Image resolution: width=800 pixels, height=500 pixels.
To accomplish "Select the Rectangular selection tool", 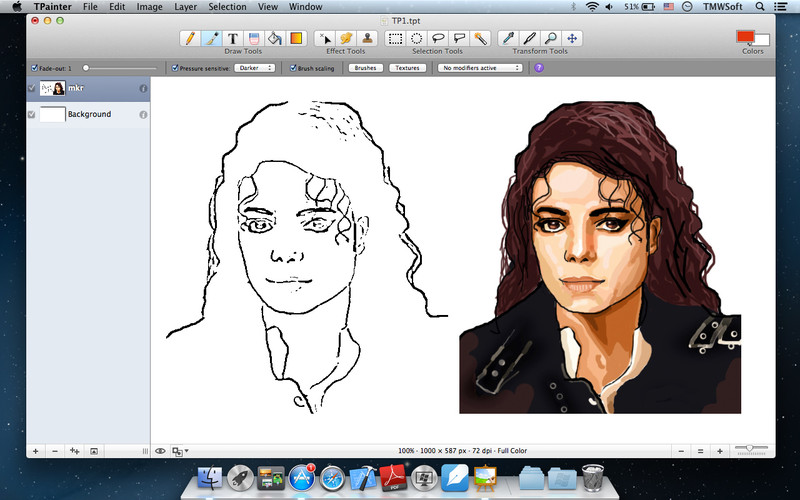I will pos(395,38).
